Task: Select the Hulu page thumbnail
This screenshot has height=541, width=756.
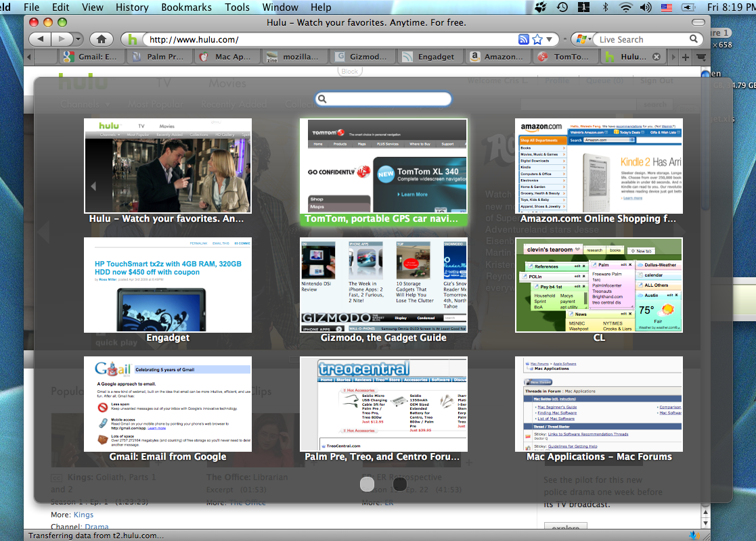Action: [168, 166]
